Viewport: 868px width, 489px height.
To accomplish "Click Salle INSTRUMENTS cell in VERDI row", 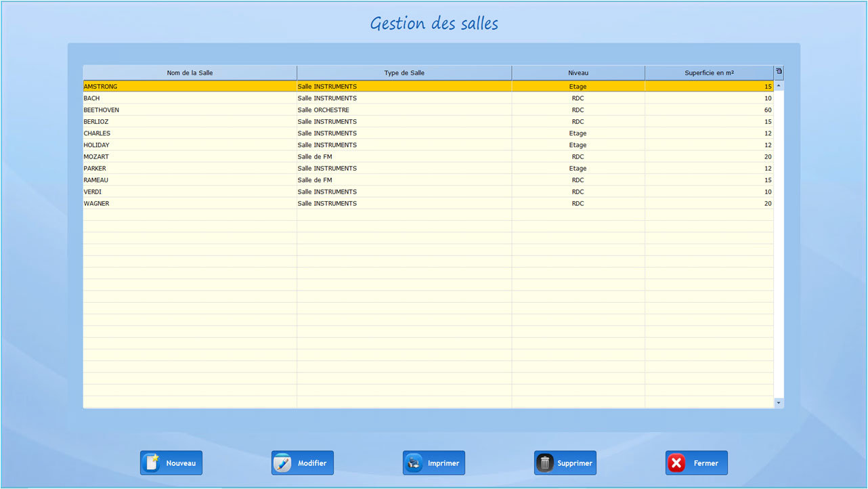I will (404, 192).
